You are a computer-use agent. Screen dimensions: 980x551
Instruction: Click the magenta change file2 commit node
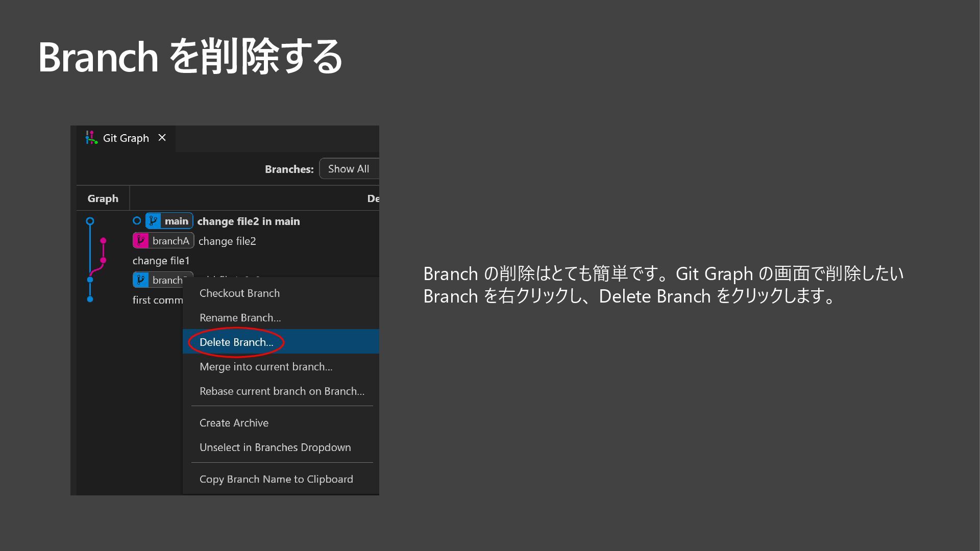tap(103, 241)
